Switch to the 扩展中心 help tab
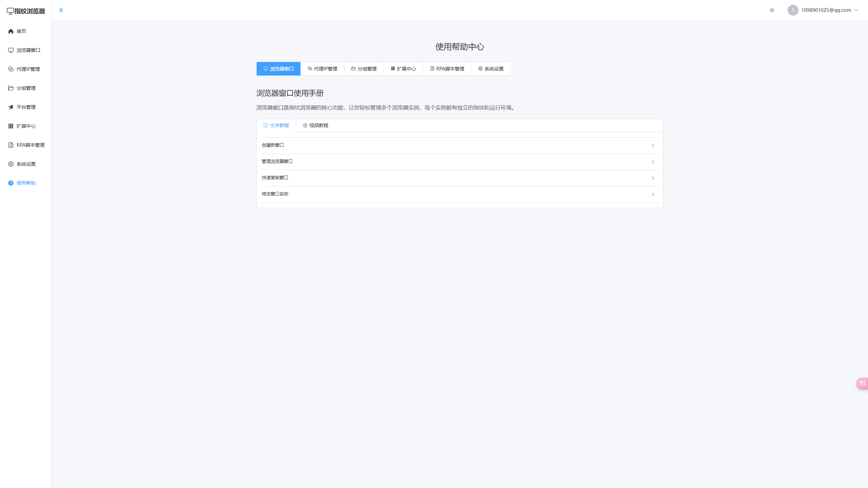The width and height of the screenshot is (868, 488). coord(403,69)
